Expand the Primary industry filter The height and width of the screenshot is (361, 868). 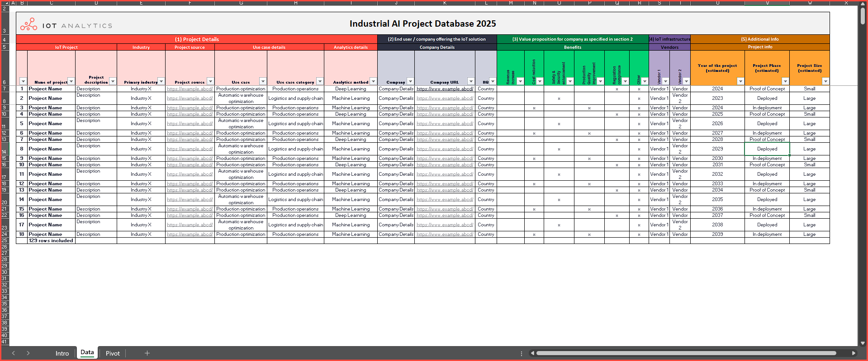[161, 81]
